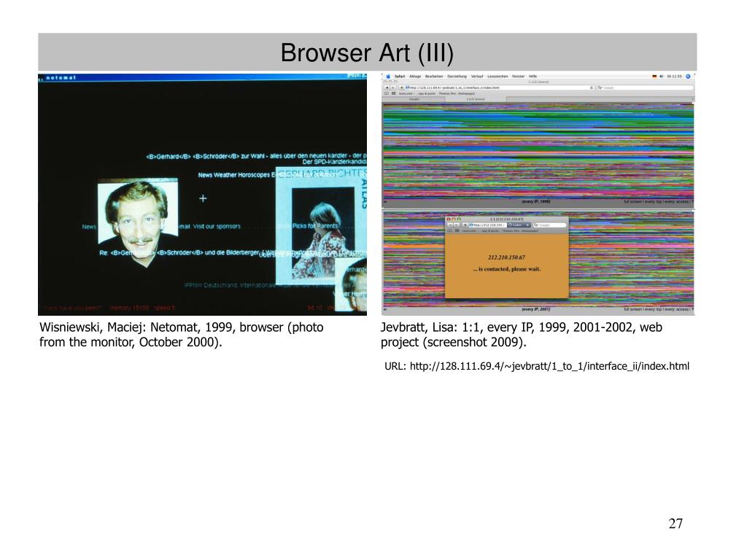Stop loading with the X in popup address bar
The height and width of the screenshot is (560, 747).
coord(527,225)
